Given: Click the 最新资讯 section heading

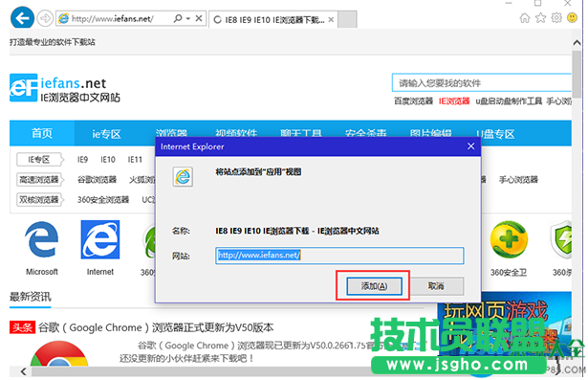Looking at the screenshot, I should pyautogui.click(x=31, y=297).
